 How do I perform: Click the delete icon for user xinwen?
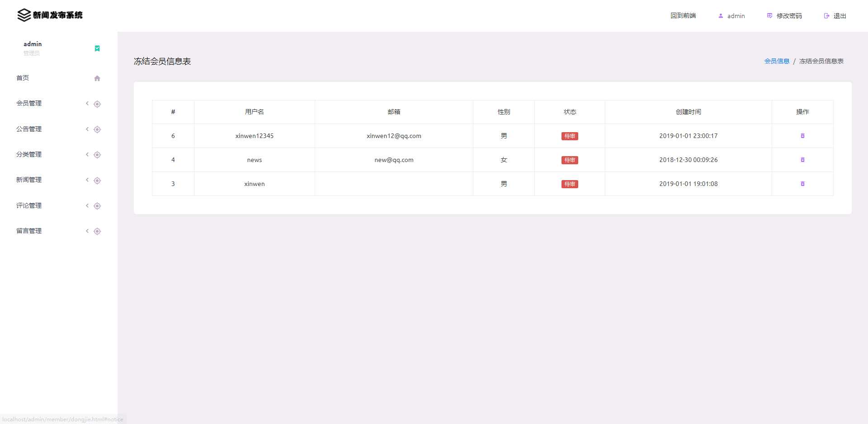pyautogui.click(x=802, y=184)
